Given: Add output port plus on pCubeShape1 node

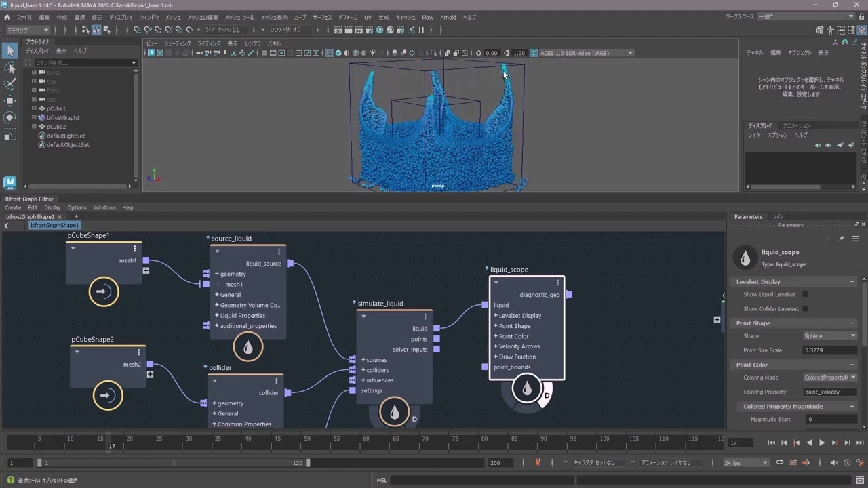Looking at the screenshot, I should coord(146,270).
